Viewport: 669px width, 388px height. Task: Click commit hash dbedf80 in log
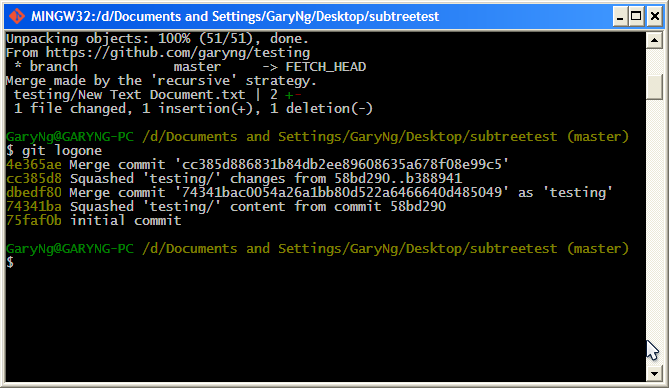tap(34, 193)
